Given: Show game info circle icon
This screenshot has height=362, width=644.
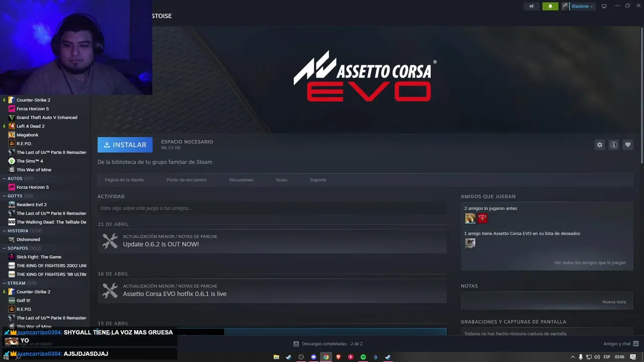Looking at the screenshot, I should coord(613,145).
